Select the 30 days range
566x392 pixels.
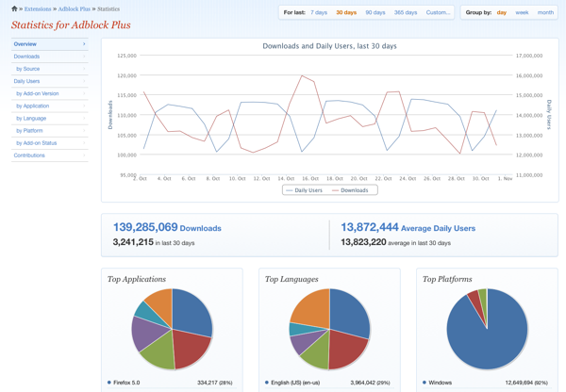346,12
